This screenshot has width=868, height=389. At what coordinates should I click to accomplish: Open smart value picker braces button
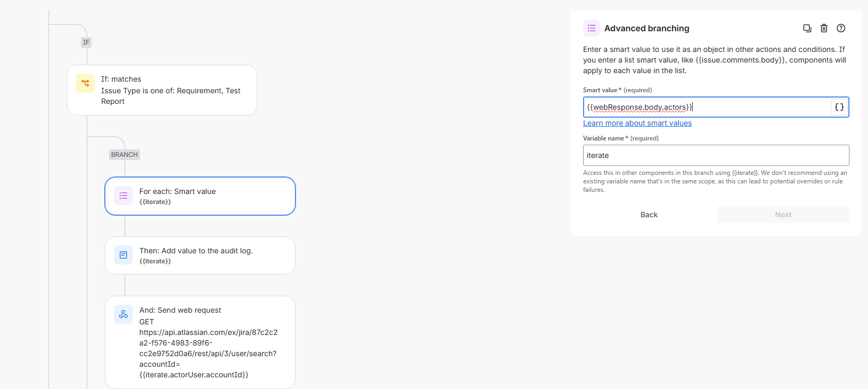(x=839, y=107)
